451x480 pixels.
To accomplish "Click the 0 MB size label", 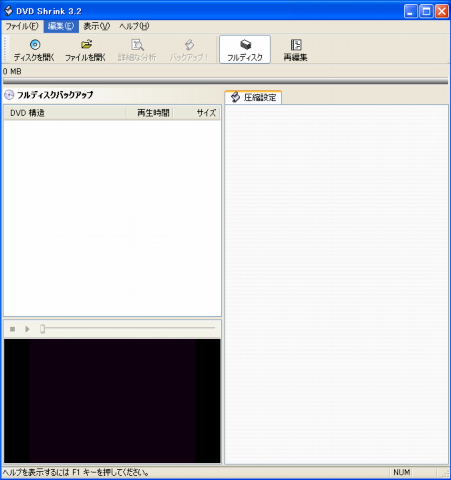I will (x=12, y=71).
